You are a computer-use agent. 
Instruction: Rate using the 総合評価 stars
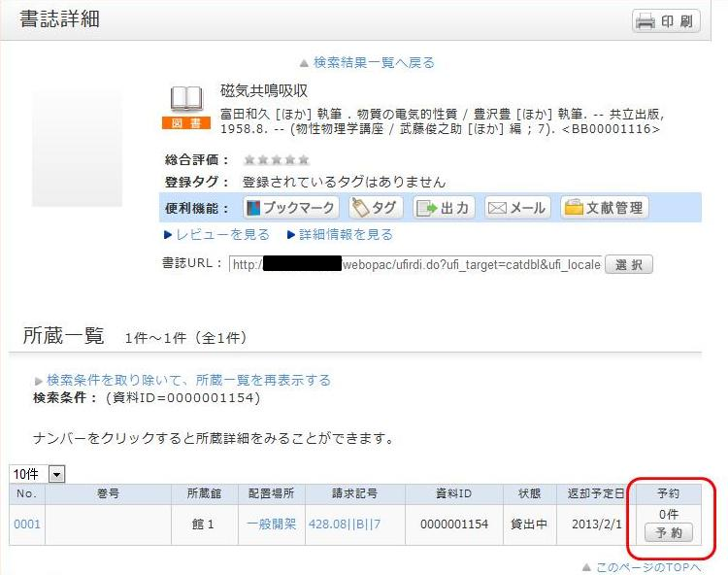(x=277, y=160)
